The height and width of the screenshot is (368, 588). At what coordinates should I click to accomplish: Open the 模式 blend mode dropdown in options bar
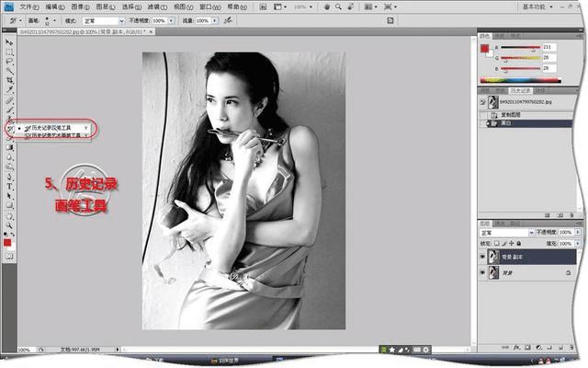click(102, 19)
